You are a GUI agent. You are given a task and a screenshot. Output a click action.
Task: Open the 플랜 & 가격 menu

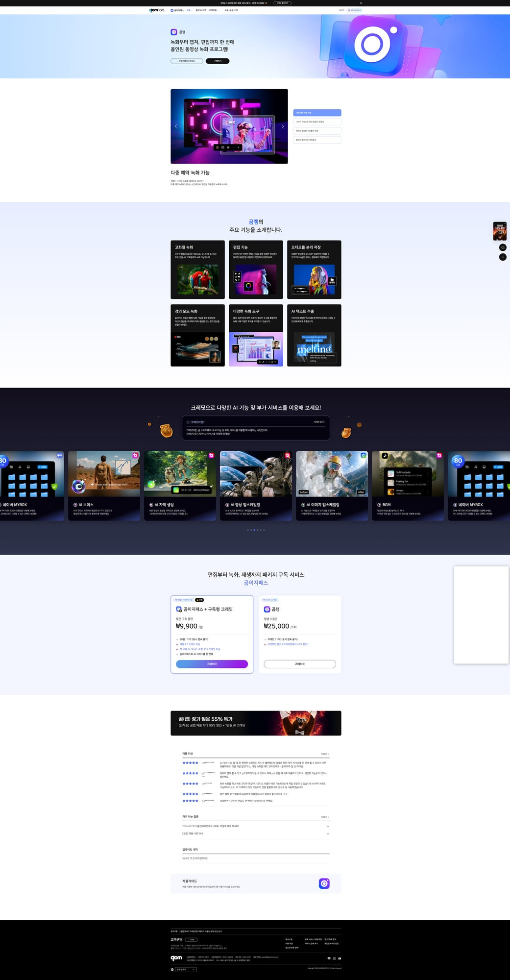click(x=201, y=10)
